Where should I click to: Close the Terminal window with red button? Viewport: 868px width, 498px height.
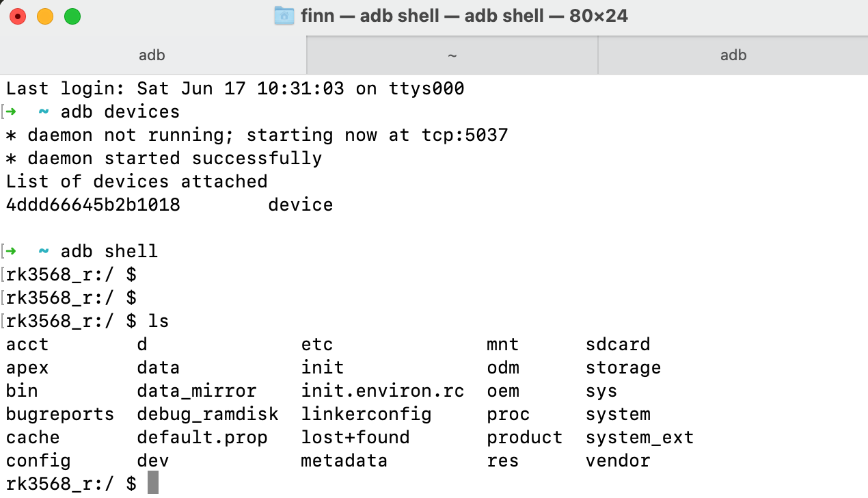pyautogui.click(x=18, y=16)
